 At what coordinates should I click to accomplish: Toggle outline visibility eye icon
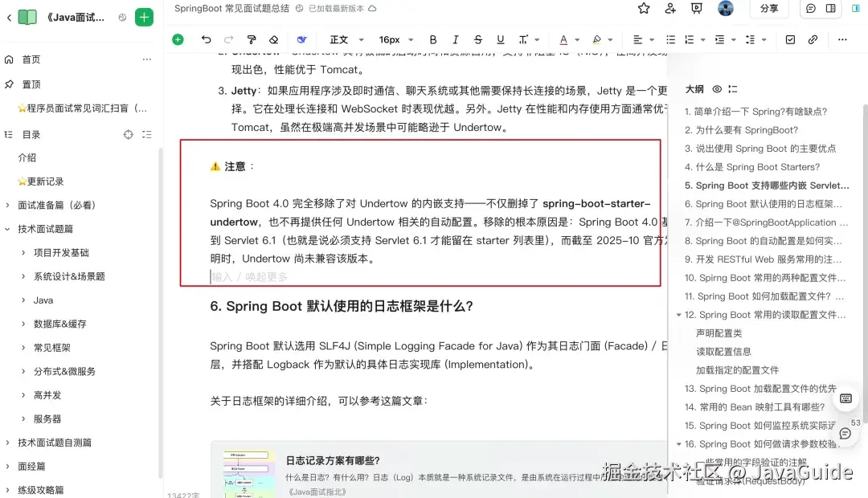717,89
